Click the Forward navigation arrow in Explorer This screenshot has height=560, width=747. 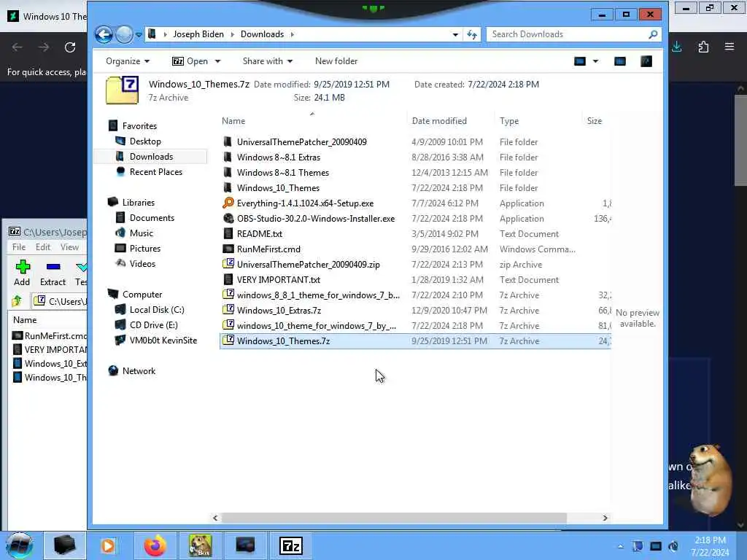pos(124,34)
